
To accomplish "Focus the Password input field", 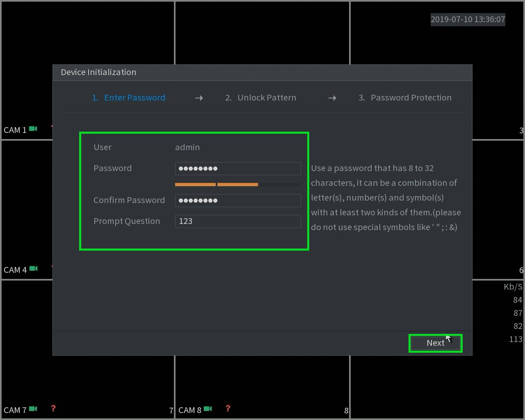I will tap(238, 169).
